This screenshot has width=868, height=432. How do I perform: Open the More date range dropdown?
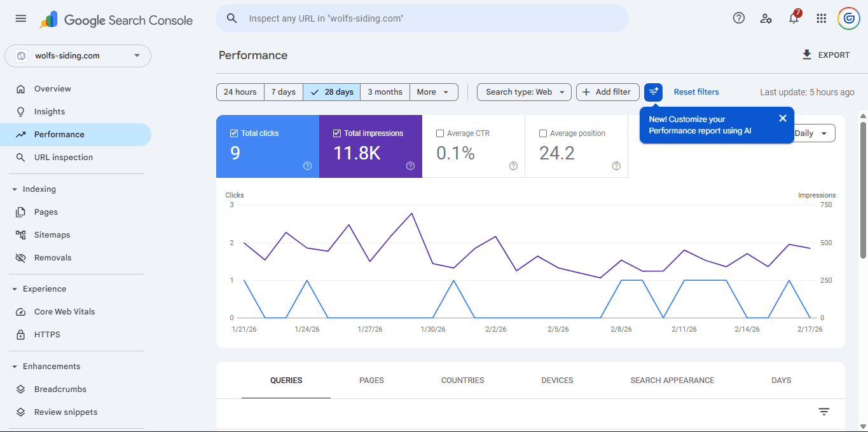tap(434, 92)
